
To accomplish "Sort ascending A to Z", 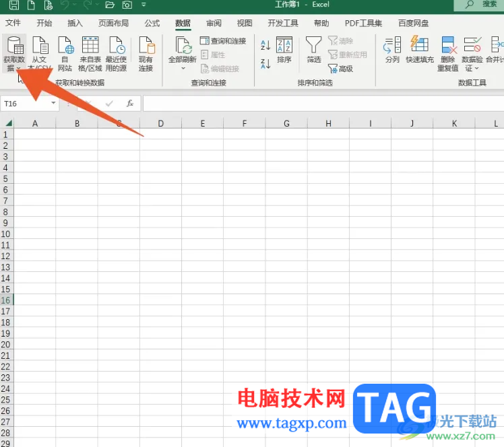I will pos(265,45).
